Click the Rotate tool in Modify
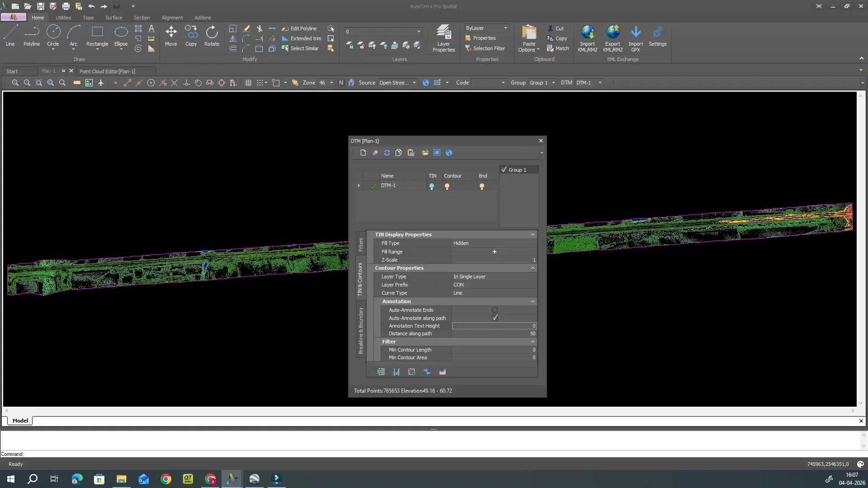868x488 pixels. (x=212, y=36)
